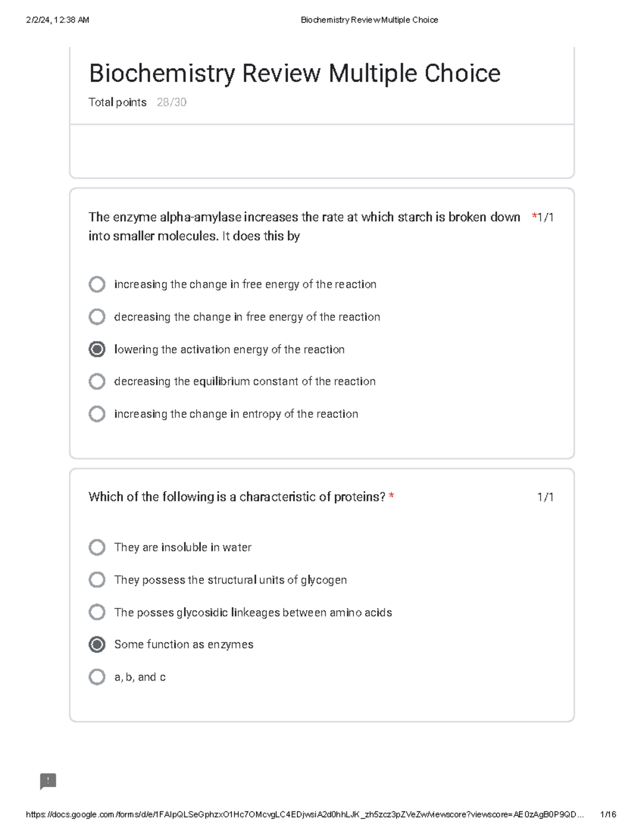Select "They possess the structural units of glycogen"
This screenshot has height=834, width=644.
point(97,579)
